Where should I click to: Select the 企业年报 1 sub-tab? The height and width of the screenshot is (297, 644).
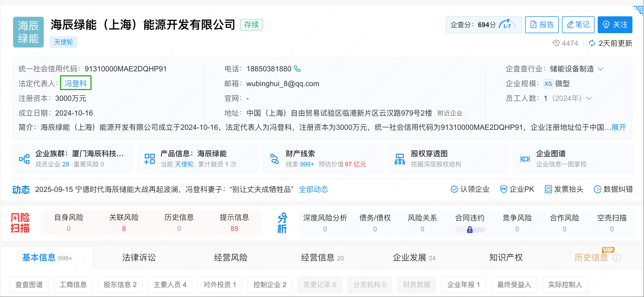tap(464, 285)
